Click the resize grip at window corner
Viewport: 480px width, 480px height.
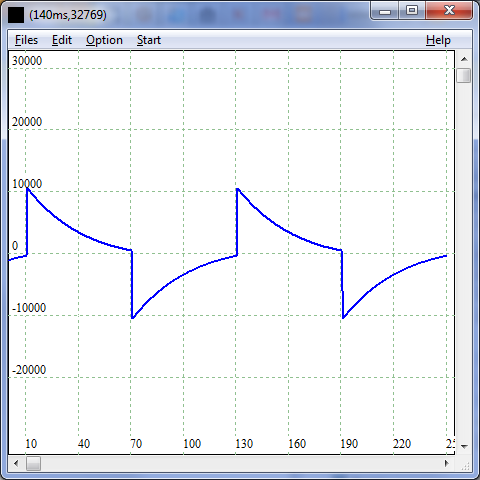click(466, 465)
